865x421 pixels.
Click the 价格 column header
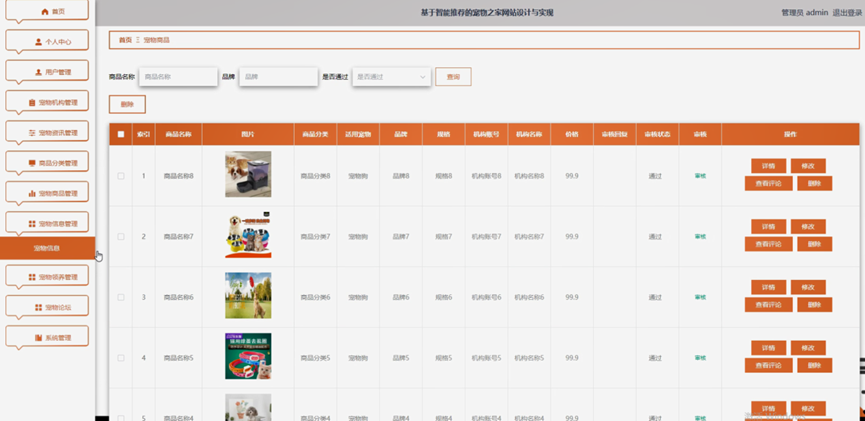tap(572, 134)
